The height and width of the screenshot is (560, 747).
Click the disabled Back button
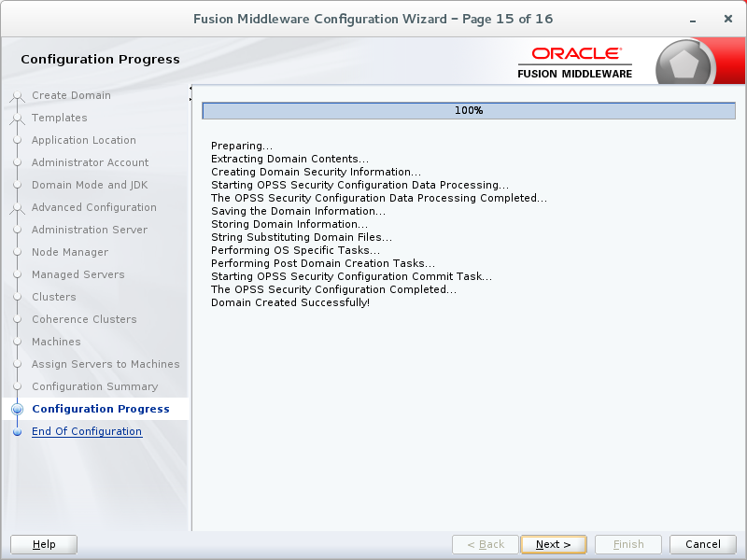pos(486,544)
